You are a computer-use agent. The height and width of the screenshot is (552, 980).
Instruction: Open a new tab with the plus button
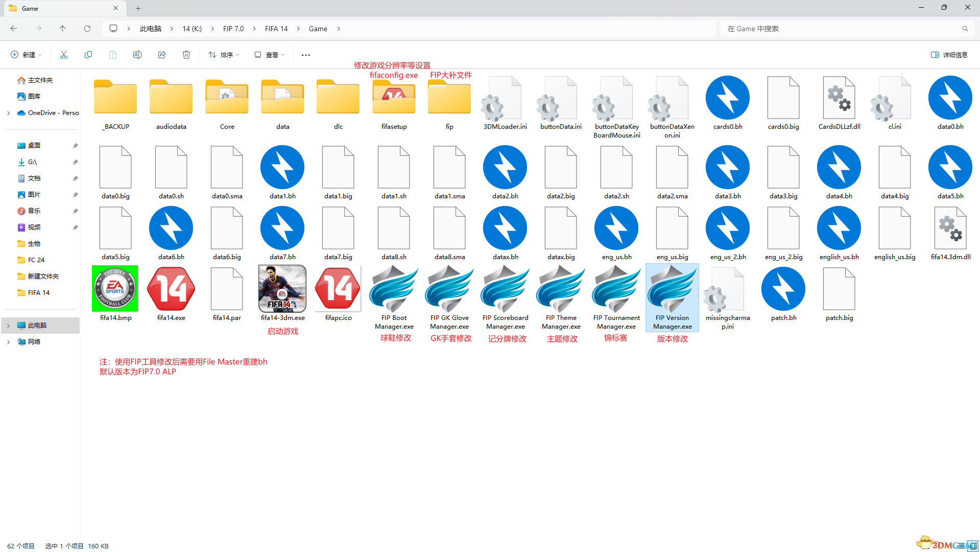[138, 8]
